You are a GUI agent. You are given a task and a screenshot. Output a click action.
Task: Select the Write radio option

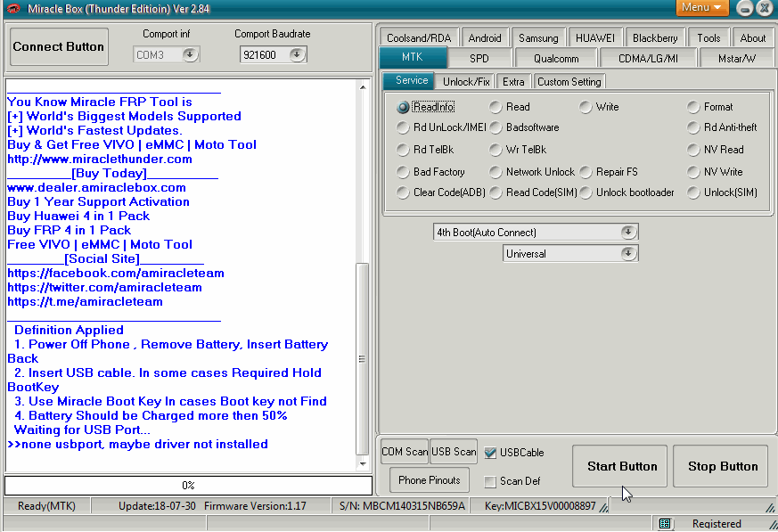tap(586, 107)
